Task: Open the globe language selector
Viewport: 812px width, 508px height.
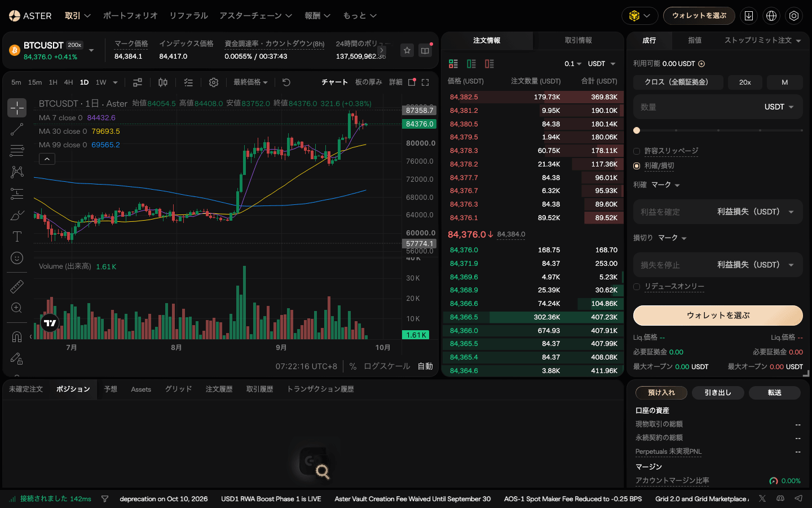Action: tap(771, 16)
